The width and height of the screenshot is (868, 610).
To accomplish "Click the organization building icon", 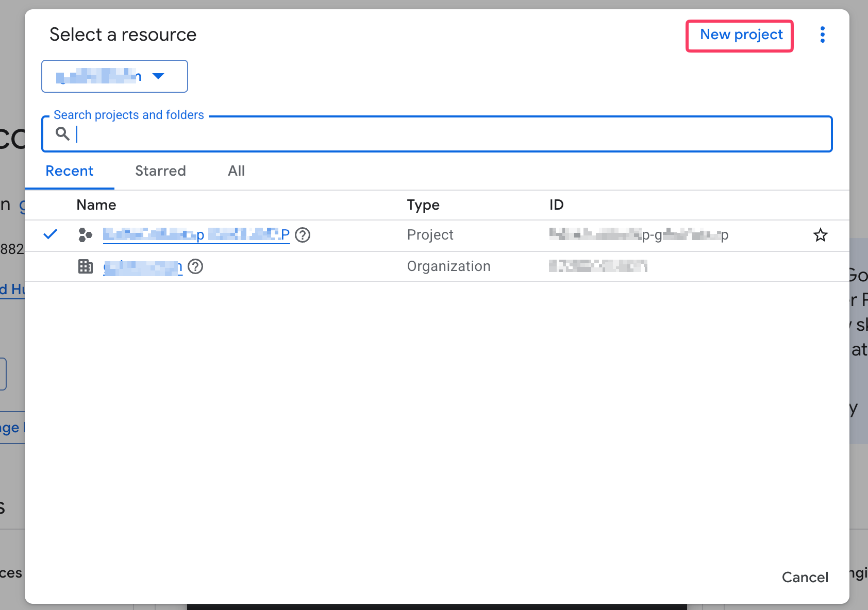I will coord(85,266).
